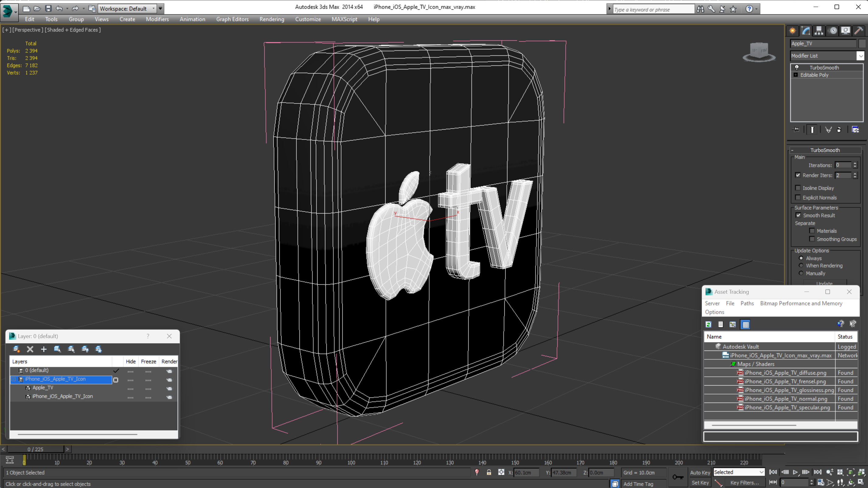Select the When Rendering radio button
868x488 pixels.
(x=801, y=265)
